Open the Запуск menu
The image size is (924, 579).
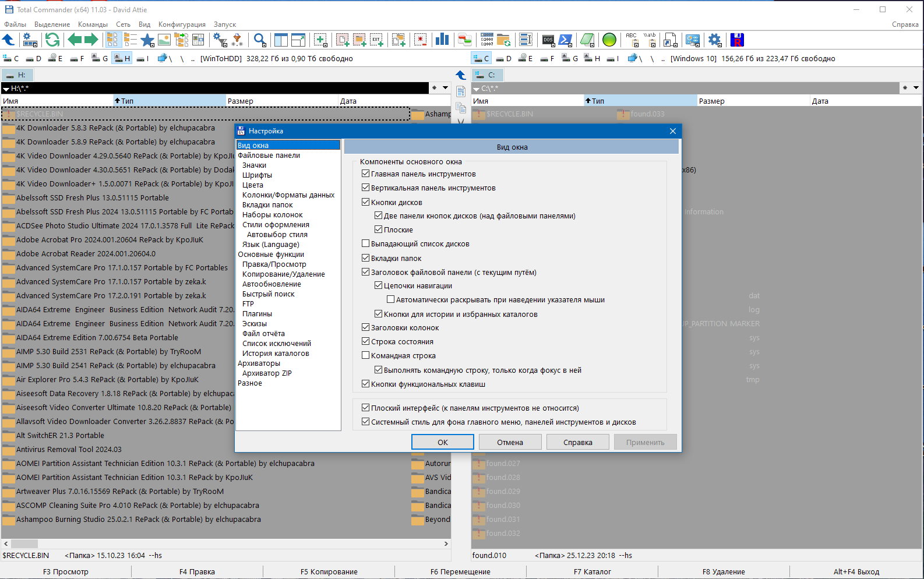(x=225, y=24)
